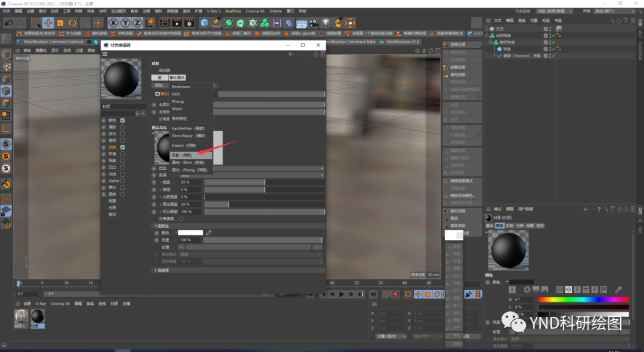Click the 高光强度 20% slider
This screenshot has width=644, height=352.
tap(265, 204)
